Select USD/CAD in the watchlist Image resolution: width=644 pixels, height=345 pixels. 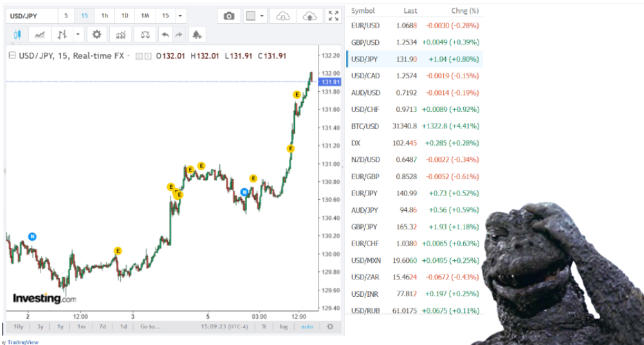(415, 76)
